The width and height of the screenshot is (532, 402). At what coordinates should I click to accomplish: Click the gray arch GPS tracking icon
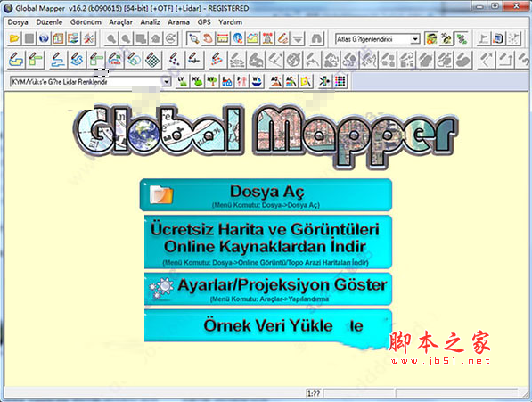coord(316,38)
